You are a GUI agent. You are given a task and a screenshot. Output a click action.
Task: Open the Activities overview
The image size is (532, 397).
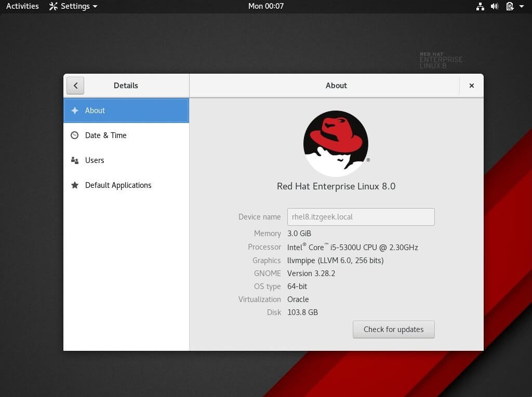point(22,6)
